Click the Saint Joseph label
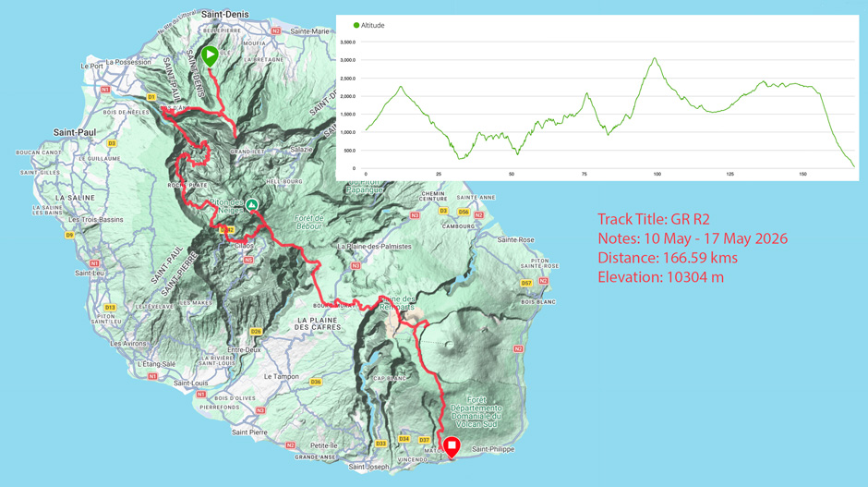 (x=368, y=467)
